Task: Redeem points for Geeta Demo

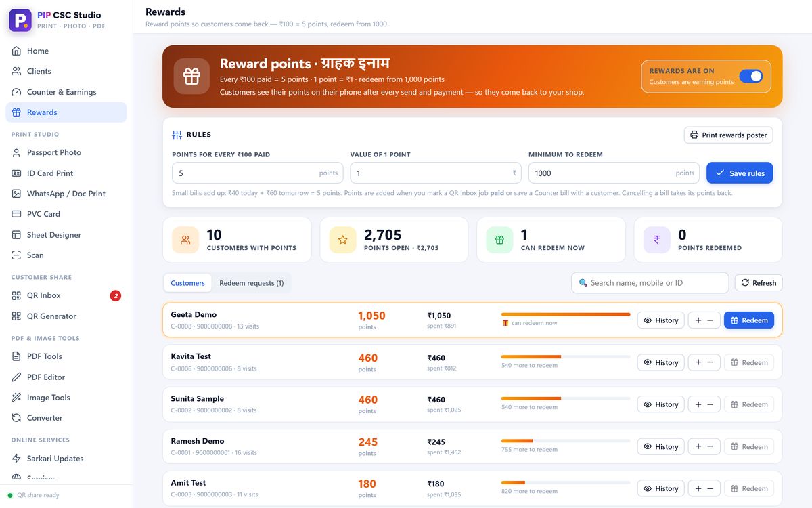Action: (749, 320)
